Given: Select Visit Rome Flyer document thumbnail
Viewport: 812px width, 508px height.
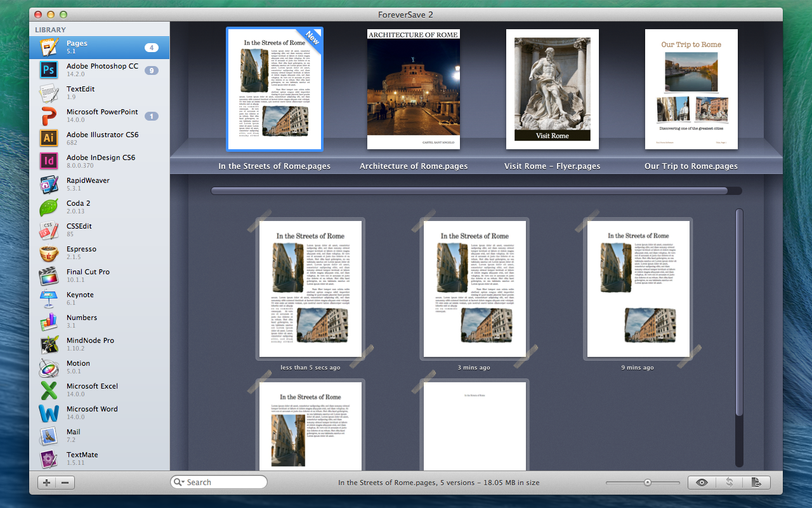Looking at the screenshot, I should click(x=553, y=90).
